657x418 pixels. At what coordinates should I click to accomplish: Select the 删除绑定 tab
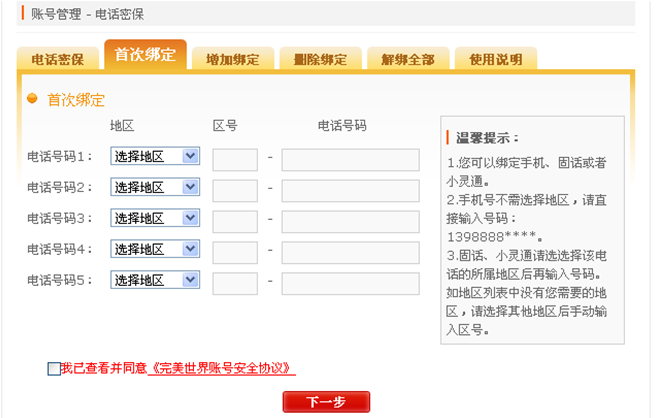(x=320, y=59)
